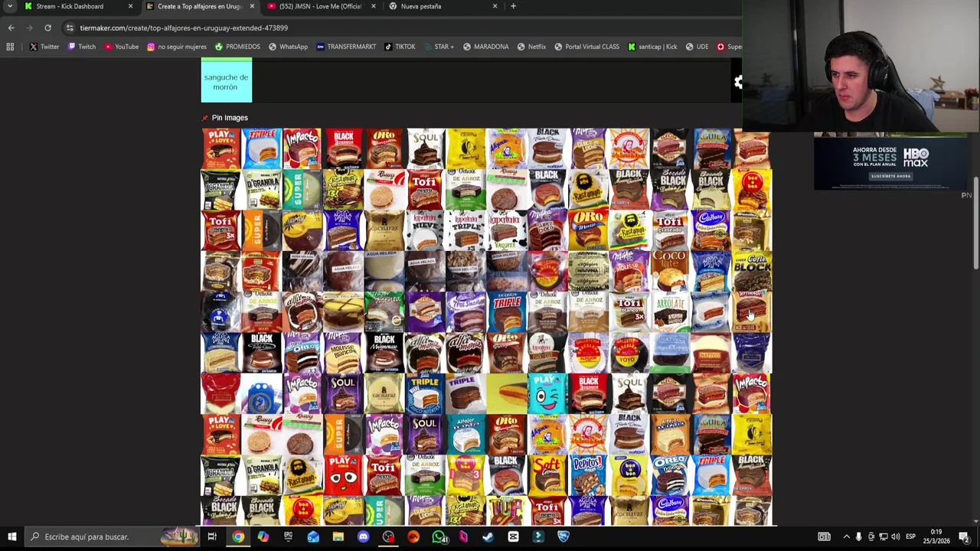Open a new browser tab
Image resolution: width=980 pixels, height=551 pixels.
click(513, 6)
